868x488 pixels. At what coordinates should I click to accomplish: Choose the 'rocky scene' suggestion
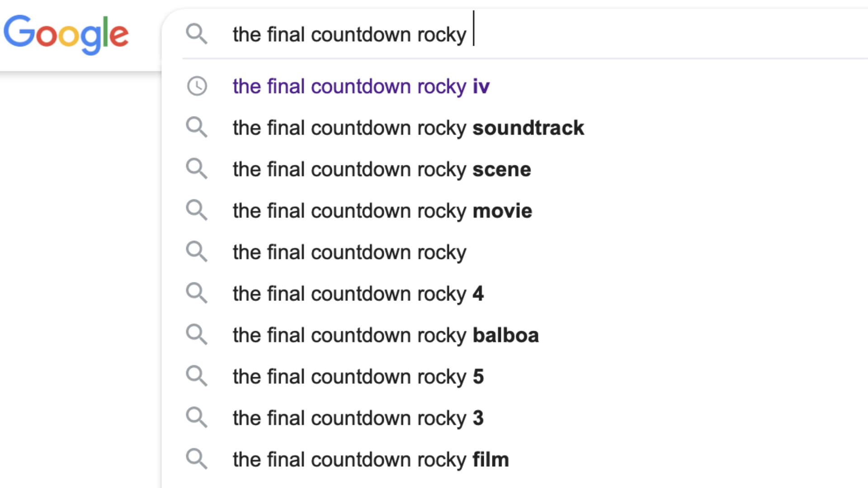[515, 169]
